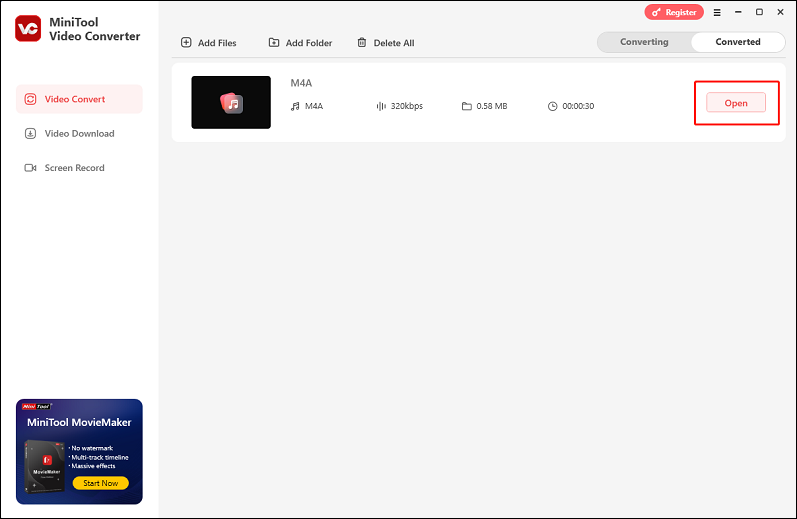Click the bitrate waveform icon
This screenshot has height=519, width=797.
click(381, 106)
